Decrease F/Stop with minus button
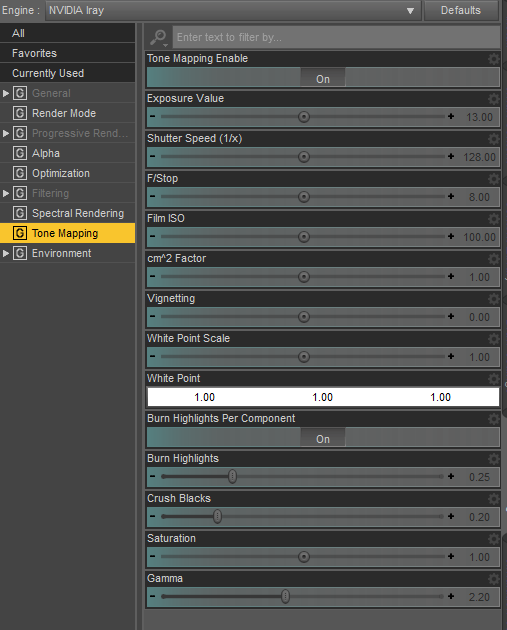This screenshot has height=630, width=507. (x=153, y=196)
